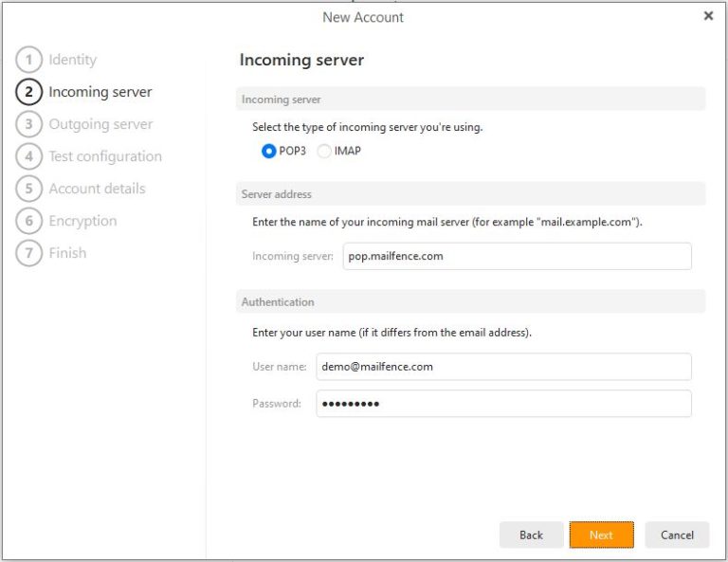
Task: Click the step 6 number circle
Action: (29, 221)
